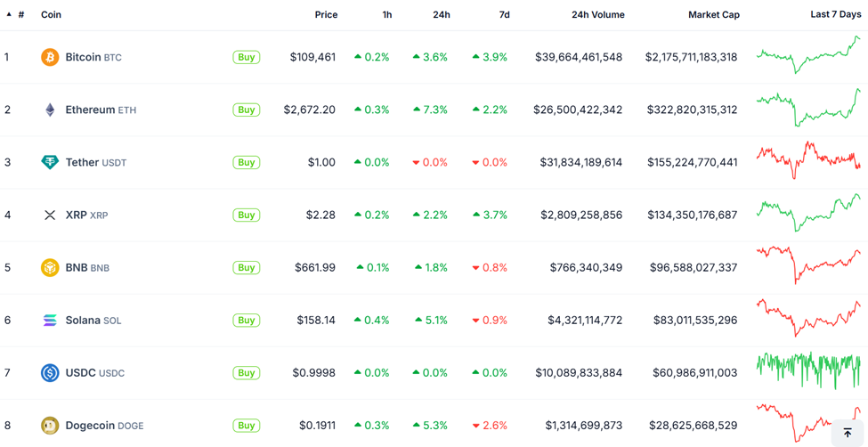Click the XRP logo icon
Image resolution: width=868 pixels, height=447 pixels.
(x=50, y=215)
